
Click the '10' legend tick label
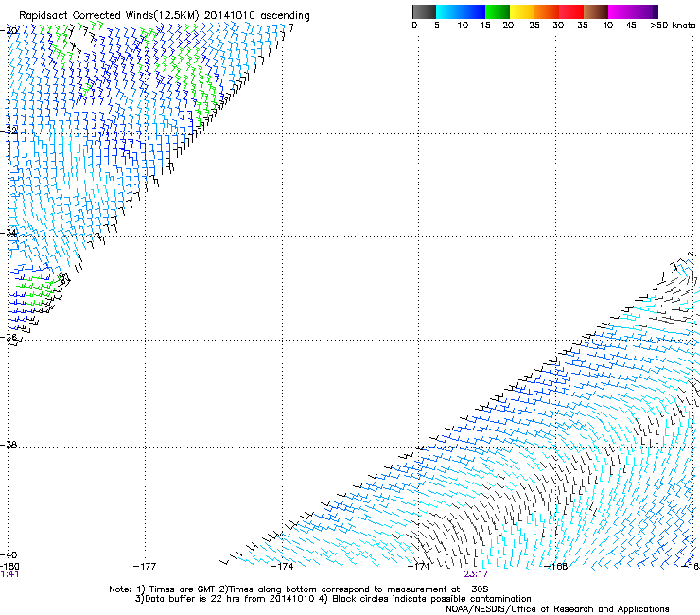463,26
